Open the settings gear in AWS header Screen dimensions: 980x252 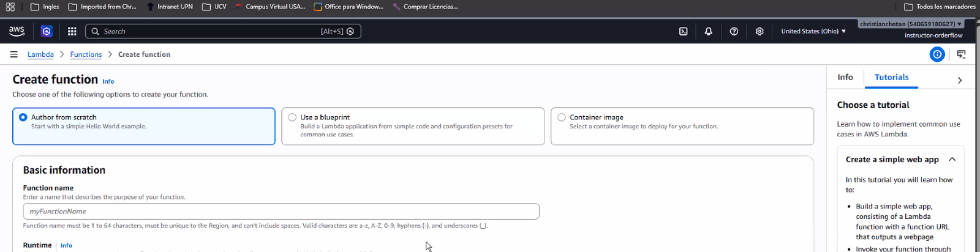coord(759,31)
